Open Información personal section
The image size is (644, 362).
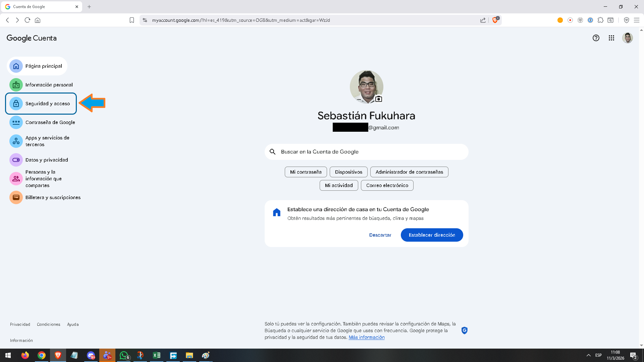49,85
